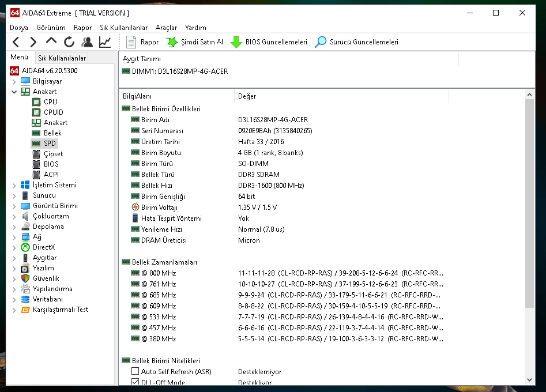
Task: Expand the İşletim Sistemi node
Action: pos(14,186)
